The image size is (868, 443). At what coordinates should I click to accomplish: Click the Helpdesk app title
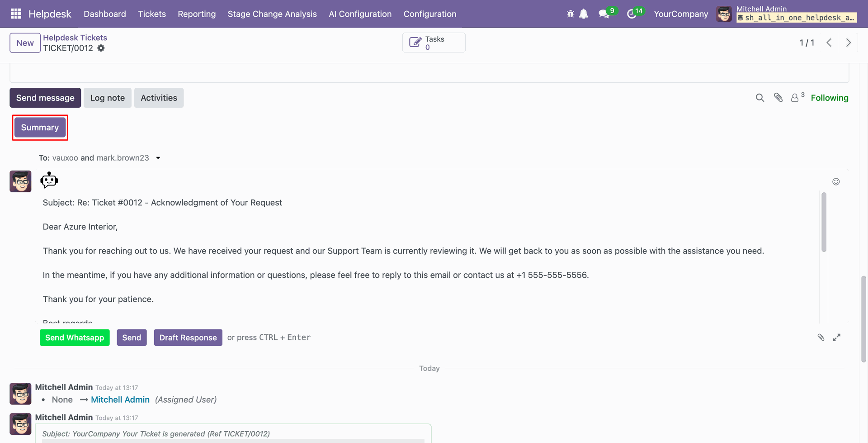click(x=50, y=14)
